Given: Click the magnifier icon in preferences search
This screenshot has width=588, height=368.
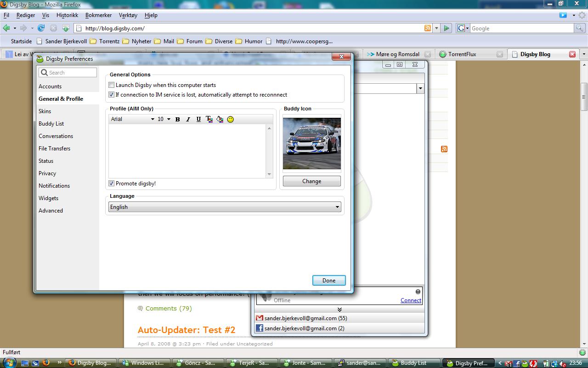Looking at the screenshot, I should pos(44,73).
